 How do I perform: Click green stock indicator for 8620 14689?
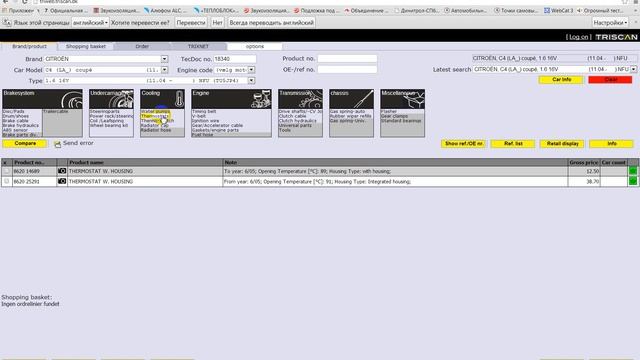point(633,171)
